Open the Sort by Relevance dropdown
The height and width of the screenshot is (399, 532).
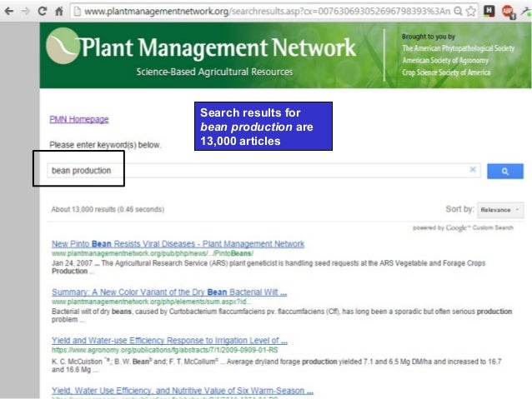click(x=500, y=210)
